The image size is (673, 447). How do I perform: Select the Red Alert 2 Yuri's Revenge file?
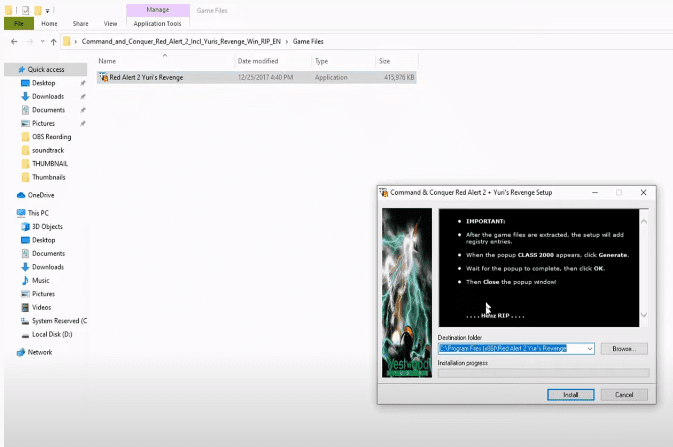[x=257, y=77]
